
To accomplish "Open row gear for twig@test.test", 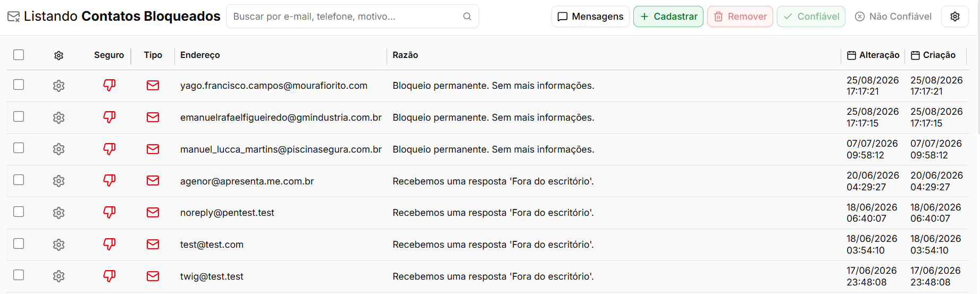I will (x=58, y=276).
